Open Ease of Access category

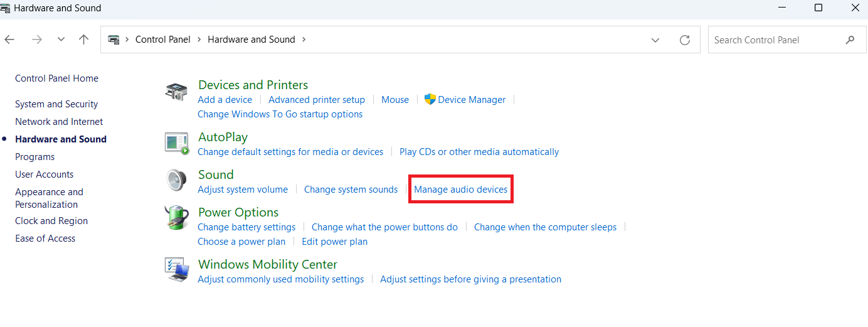click(x=45, y=239)
